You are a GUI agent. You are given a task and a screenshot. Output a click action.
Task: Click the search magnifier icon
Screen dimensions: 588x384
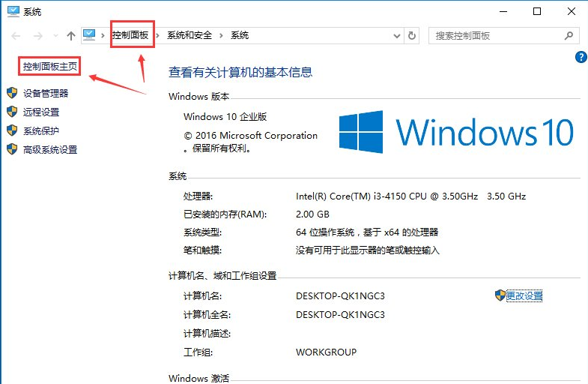click(x=569, y=35)
